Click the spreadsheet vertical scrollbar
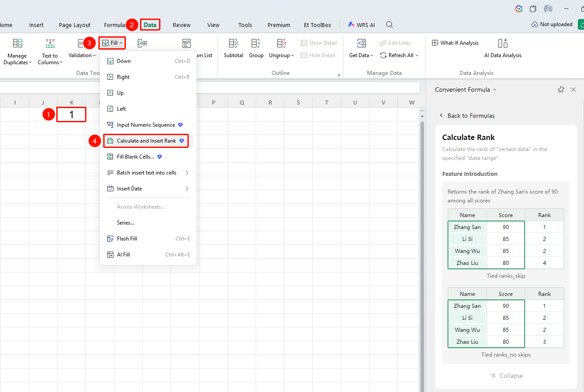The height and width of the screenshot is (392, 584). click(x=422, y=257)
